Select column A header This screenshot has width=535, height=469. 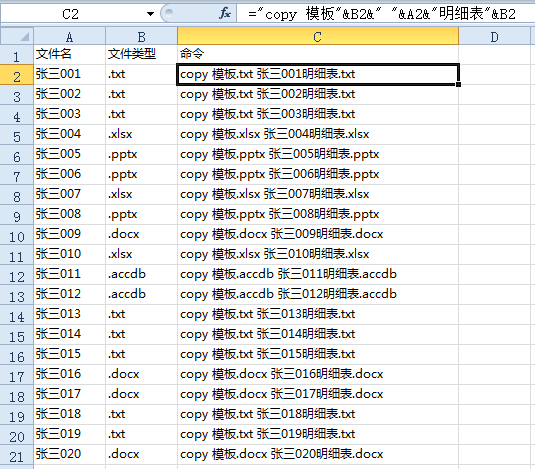(x=69, y=36)
